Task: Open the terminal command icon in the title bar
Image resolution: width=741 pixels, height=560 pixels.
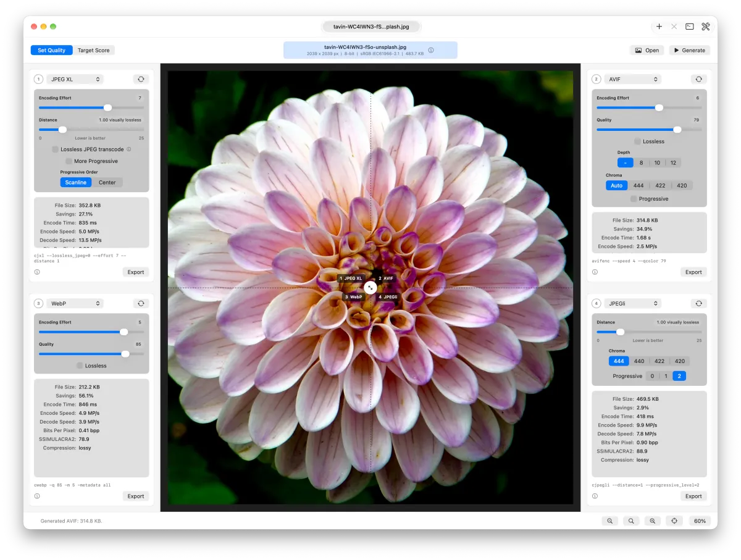Action: [x=690, y=27]
